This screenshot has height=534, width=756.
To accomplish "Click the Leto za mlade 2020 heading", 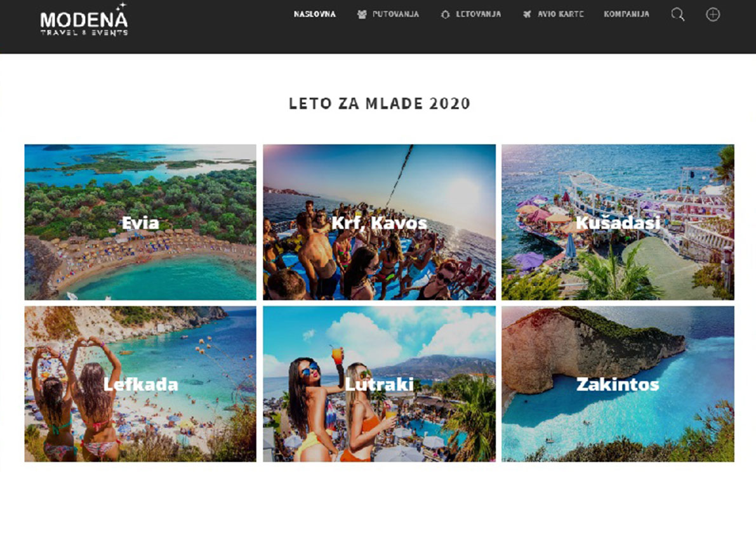I will pos(380,103).
